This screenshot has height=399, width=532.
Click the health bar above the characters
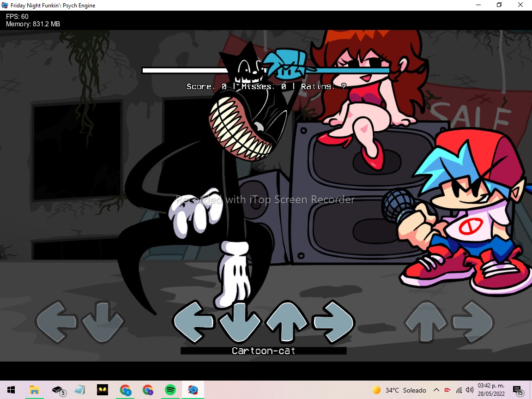click(x=266, y=70)
